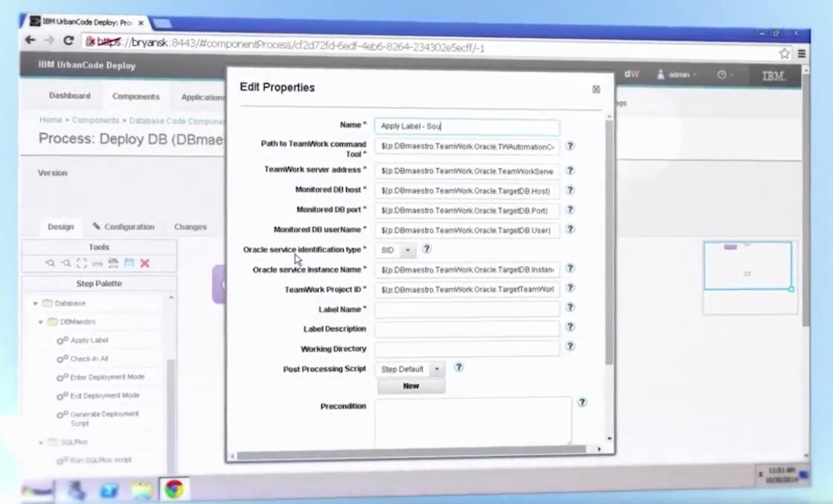The height and width of the screenshot is (504, 833).
Task: Click the Label Name input field
Action: pyautogui.click(x=467, y=309)
